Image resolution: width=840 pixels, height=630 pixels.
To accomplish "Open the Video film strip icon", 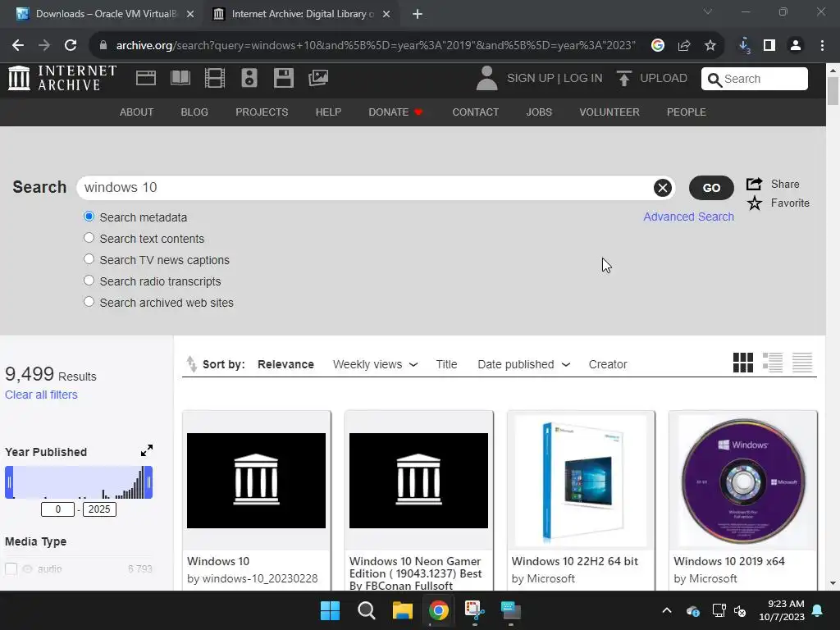I will [214, 78].
